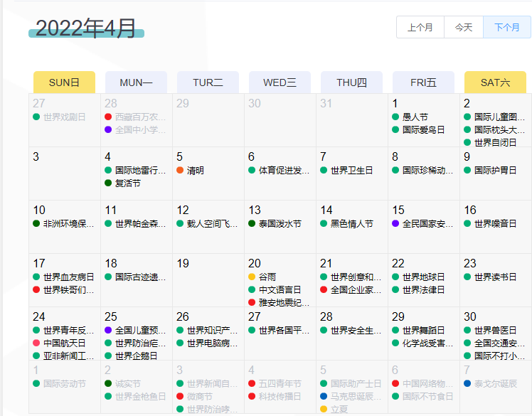Viewport: 532px width, 416px height.
Task: Select the SAT六 column header
Action: pos(495,82)
